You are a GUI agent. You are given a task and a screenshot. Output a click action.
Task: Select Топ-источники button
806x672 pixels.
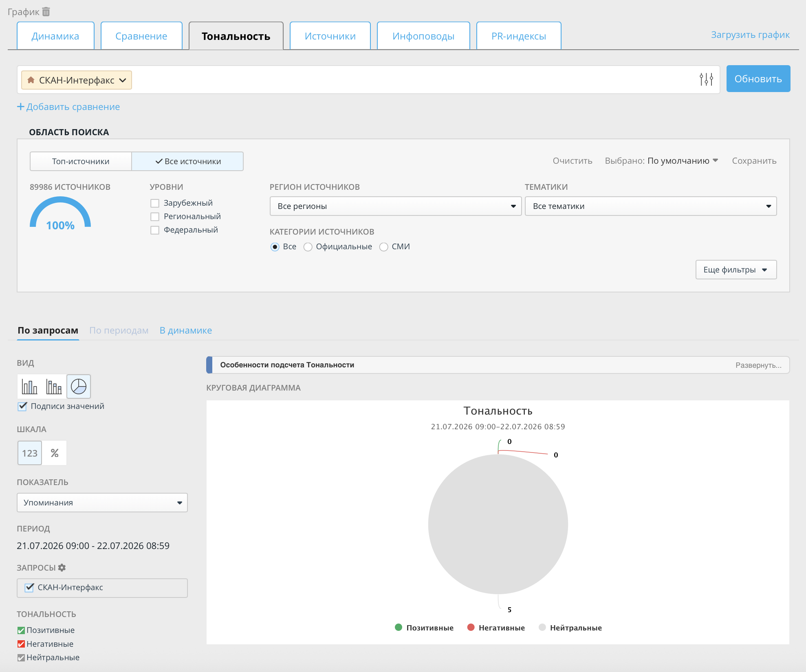point(81,161)
